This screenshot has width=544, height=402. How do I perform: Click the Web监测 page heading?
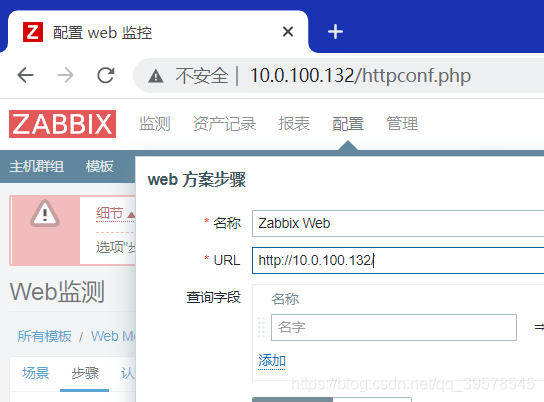pyautogui.click(x=57, y=291)
